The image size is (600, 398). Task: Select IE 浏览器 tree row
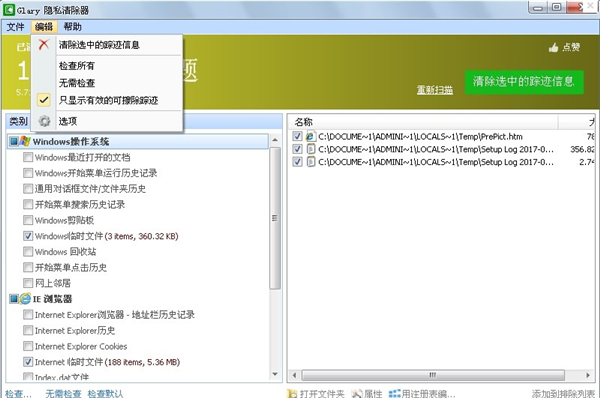tap(138, 298)
